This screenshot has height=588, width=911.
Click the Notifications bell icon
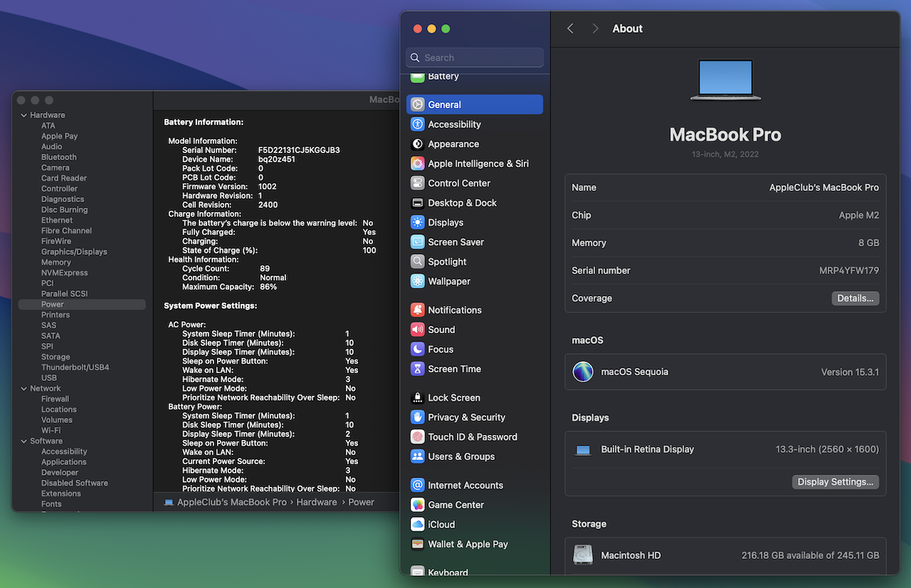click(418, 310)
